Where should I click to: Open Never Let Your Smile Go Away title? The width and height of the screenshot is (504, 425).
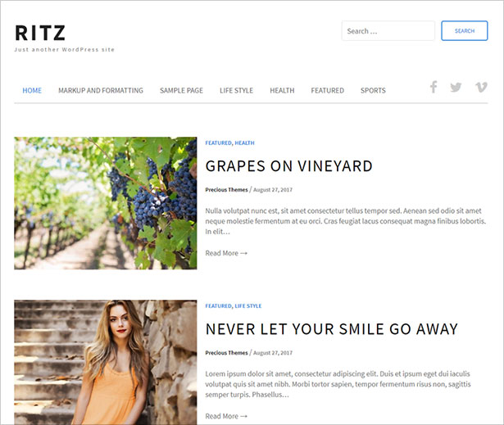click(331, 329)
